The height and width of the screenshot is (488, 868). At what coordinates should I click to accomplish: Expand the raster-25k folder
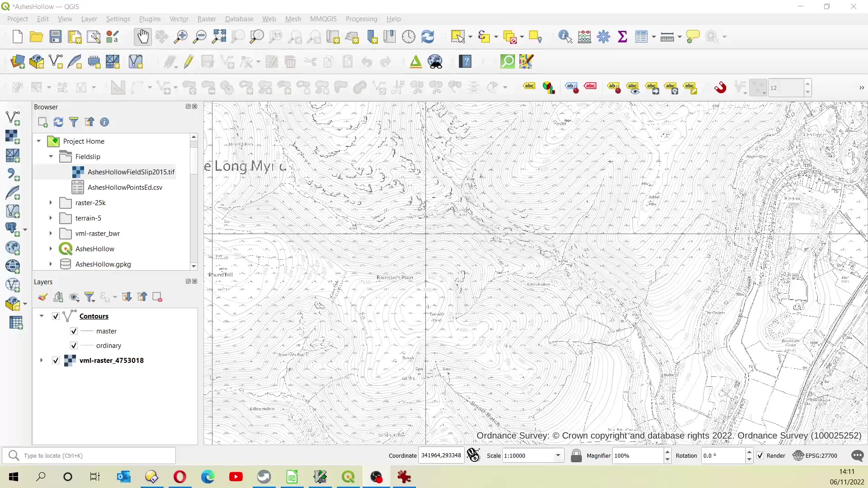point(51,203)
